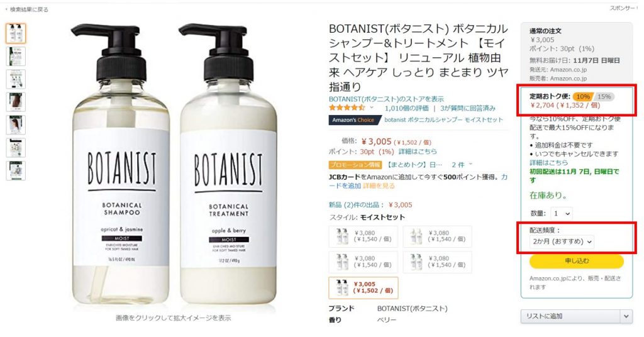Open the 配送頻度 delivery frequency dropdown
644x337 pixels.
[562, 242]
